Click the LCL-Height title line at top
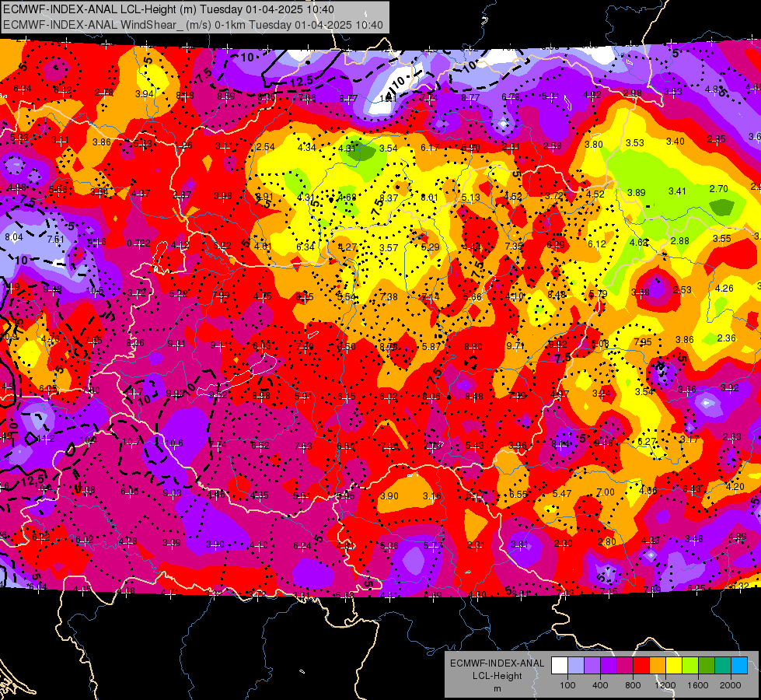761x700 pixels. [x=169, y=9]
